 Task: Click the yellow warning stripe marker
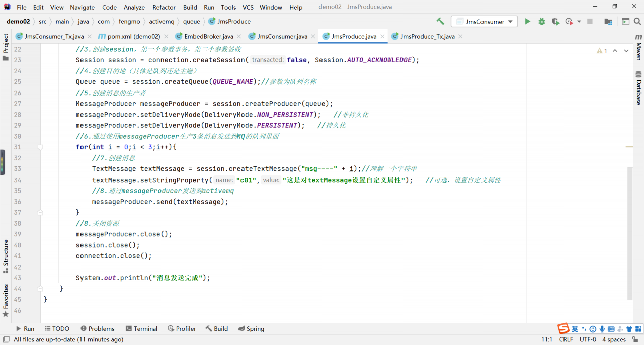coord(629,147)
